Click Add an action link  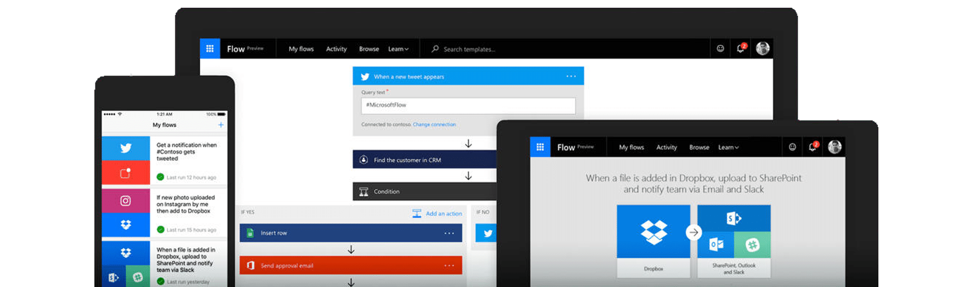click(x=444, y=213)
